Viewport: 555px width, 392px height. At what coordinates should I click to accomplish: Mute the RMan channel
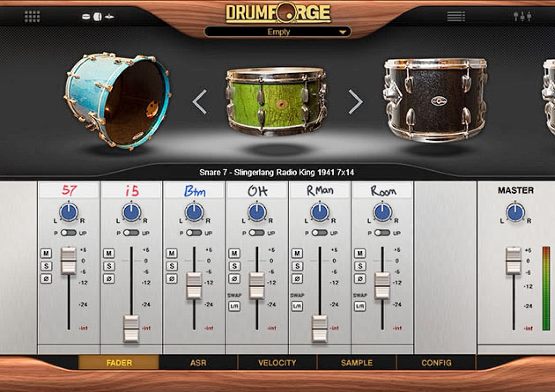pos(297,253)
